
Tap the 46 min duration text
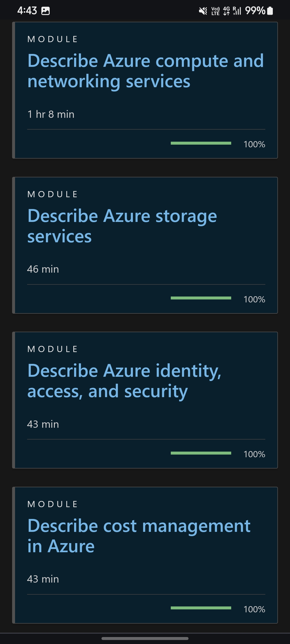click(x=43, y=269)
